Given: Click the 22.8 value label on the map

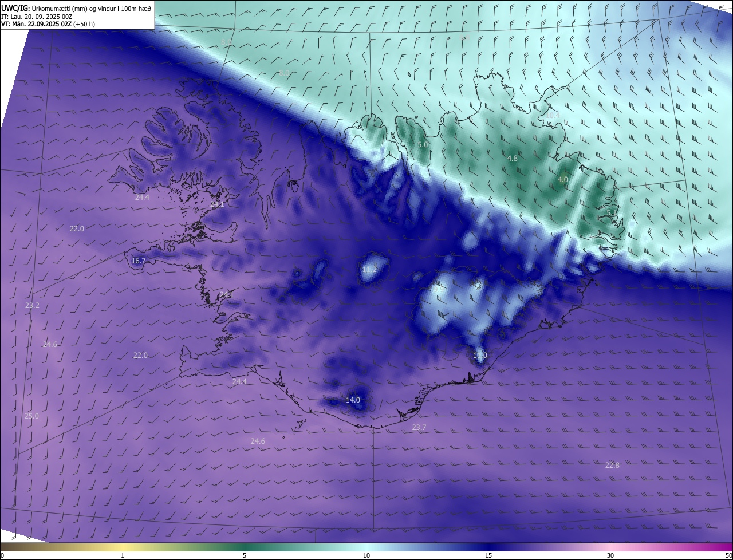Looking at the screenshot, I should [612, 465].
